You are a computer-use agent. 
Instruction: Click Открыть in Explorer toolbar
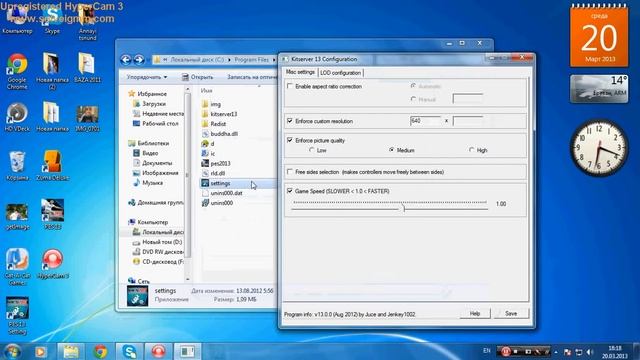198,77
